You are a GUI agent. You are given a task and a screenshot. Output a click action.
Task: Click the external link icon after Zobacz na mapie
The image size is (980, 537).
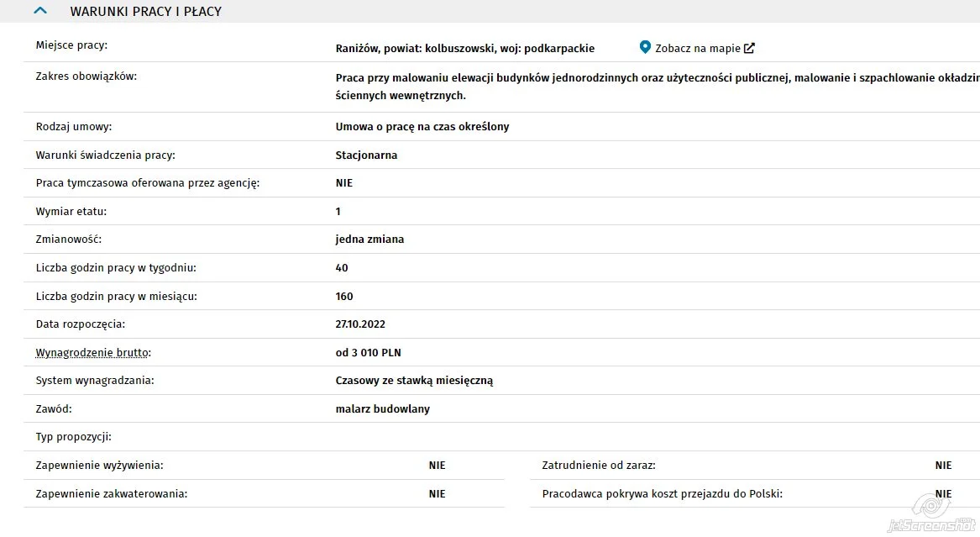tap(749, 48)
